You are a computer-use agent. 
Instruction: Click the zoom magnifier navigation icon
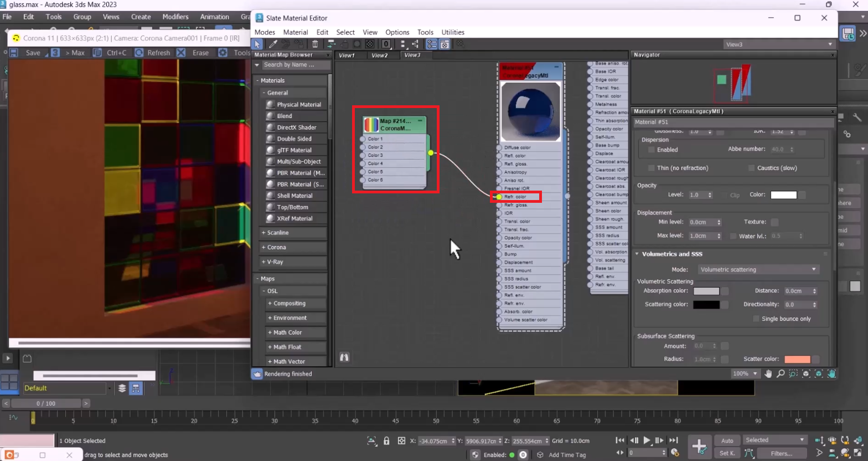click(781, 374)
